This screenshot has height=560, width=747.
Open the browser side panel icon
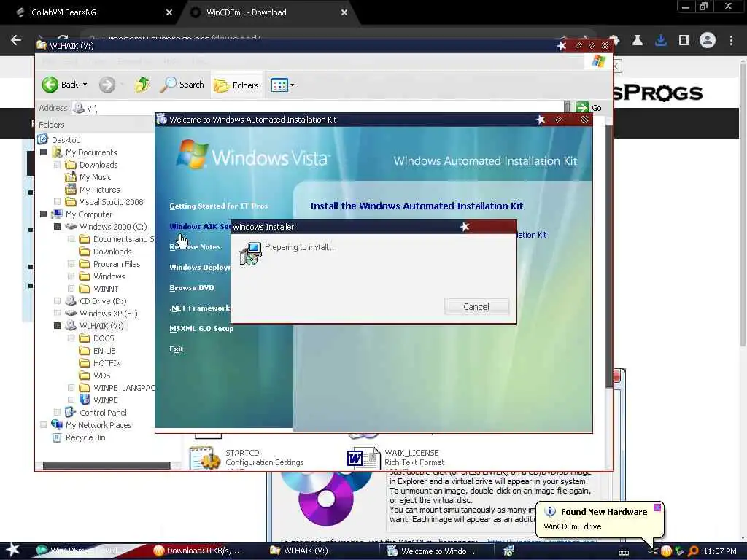click(684, 41)
